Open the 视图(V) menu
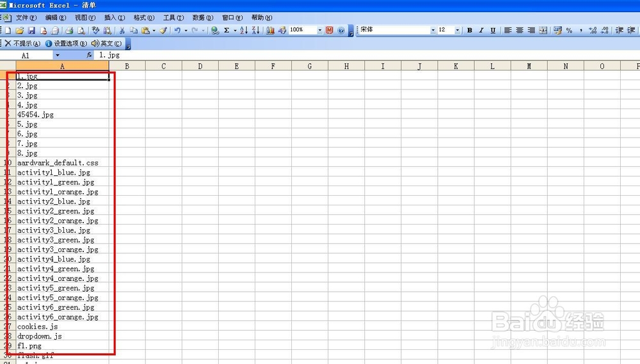Screen dimensions: 640x364 [x=85, y=17]
